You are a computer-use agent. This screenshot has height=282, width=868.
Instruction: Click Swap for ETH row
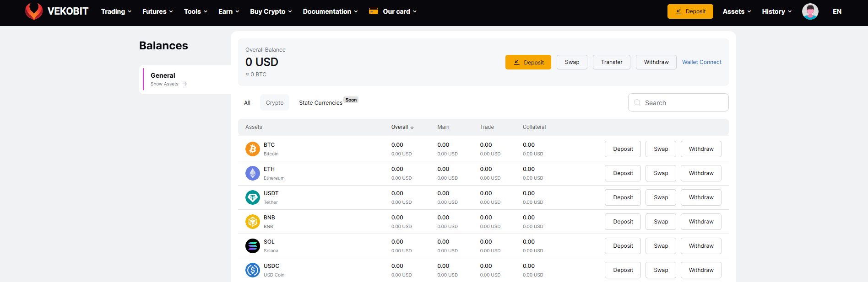pos(661,173)
